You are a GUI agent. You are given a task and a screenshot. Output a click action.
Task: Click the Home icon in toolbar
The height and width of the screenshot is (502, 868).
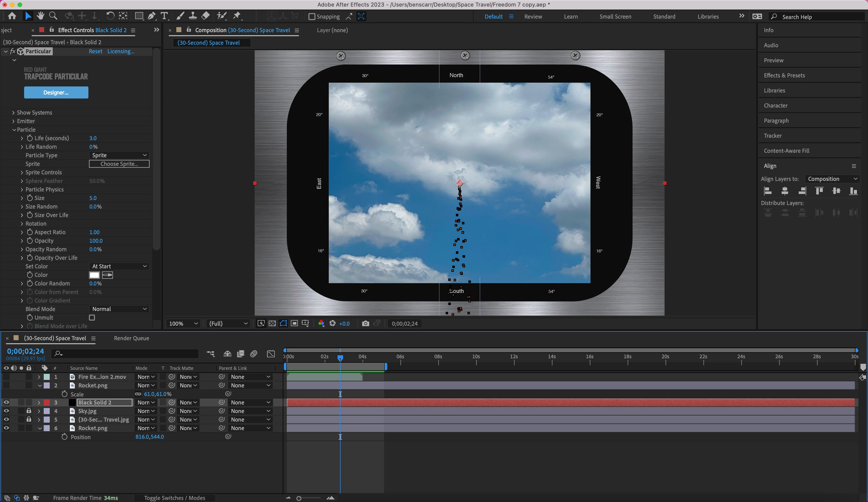(x=12, y=16)
